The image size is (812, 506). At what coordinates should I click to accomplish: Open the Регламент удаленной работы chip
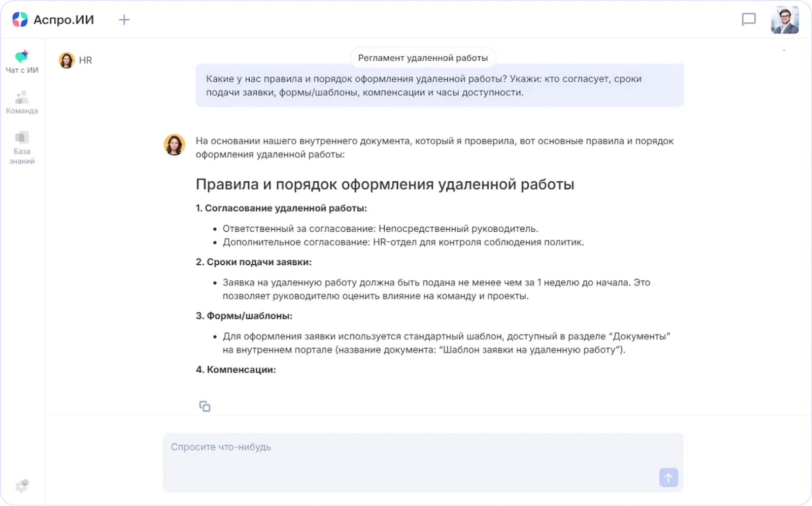coord(423,58)
